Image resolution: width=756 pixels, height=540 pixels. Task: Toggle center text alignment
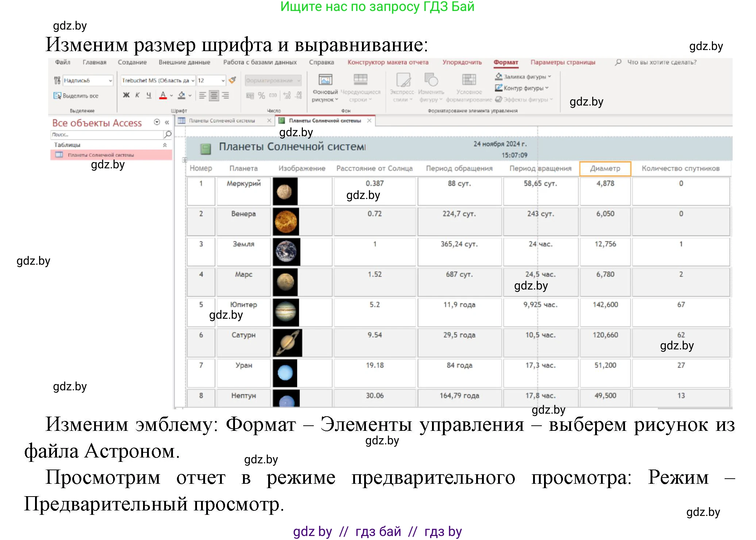point(213,95)
